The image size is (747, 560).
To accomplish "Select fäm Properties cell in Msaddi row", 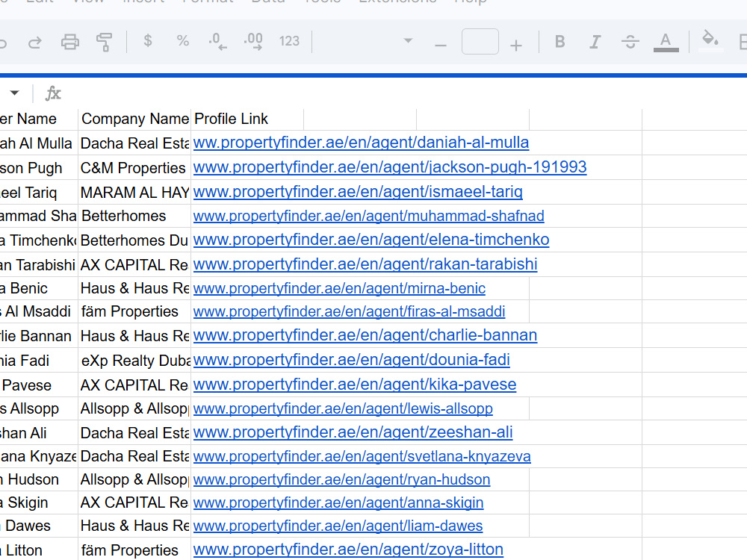I will [x=134, y=312].
